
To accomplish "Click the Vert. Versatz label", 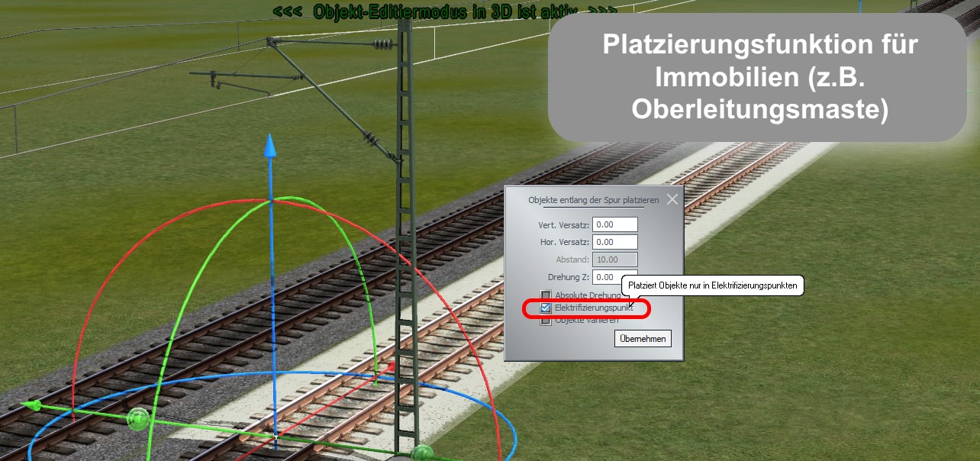I will tap(564, 225).
